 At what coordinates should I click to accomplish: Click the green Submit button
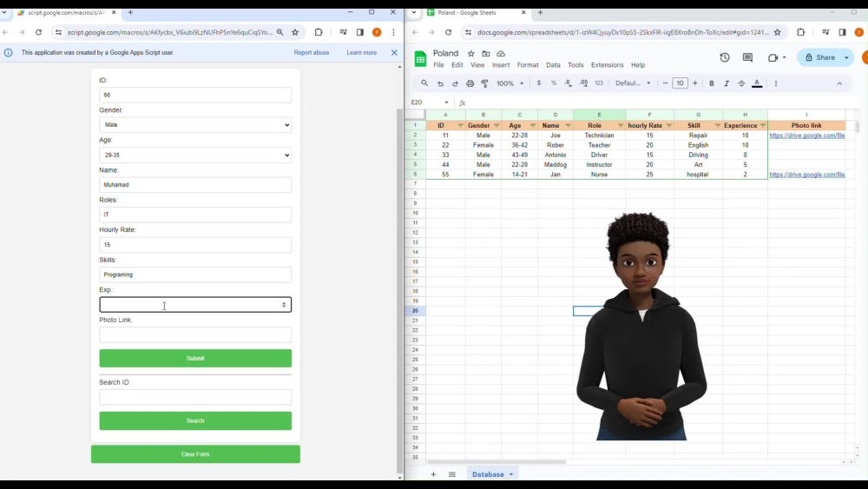(x=195, y=359)
